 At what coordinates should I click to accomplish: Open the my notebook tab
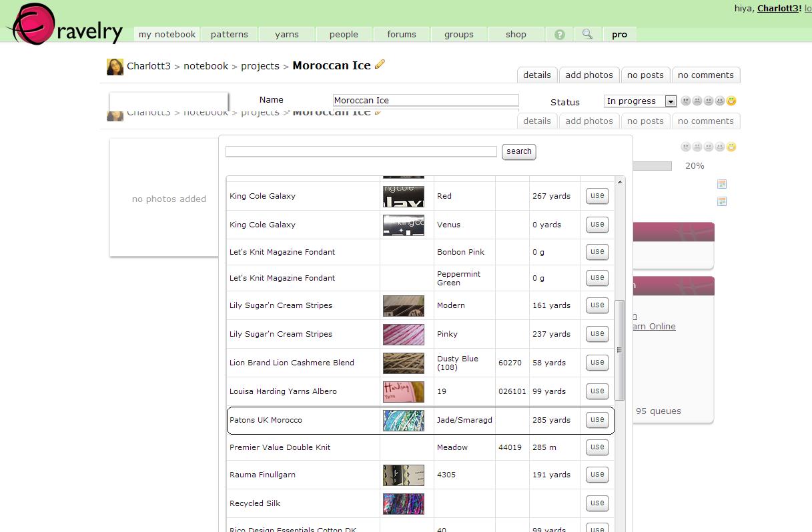[167, 35]
